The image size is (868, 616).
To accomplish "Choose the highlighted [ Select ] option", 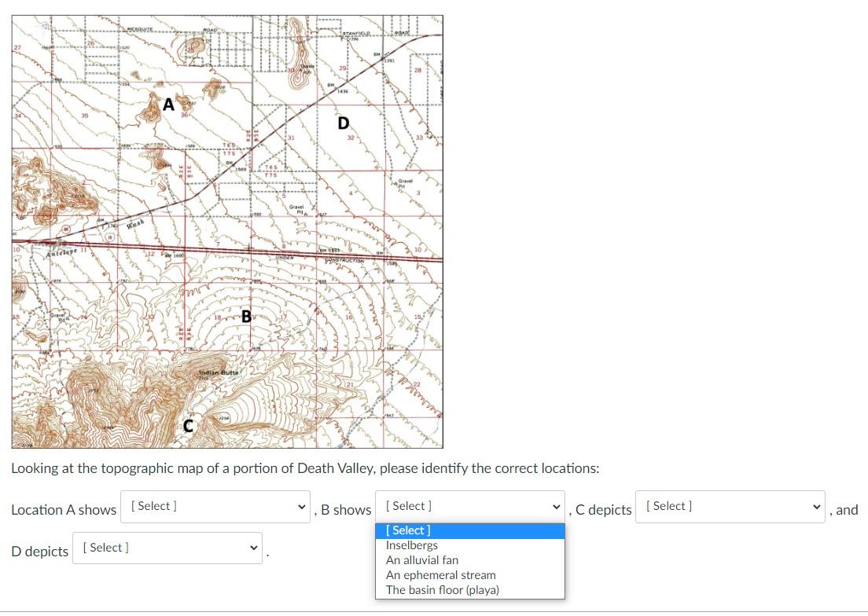I will [x=470, y=530].
